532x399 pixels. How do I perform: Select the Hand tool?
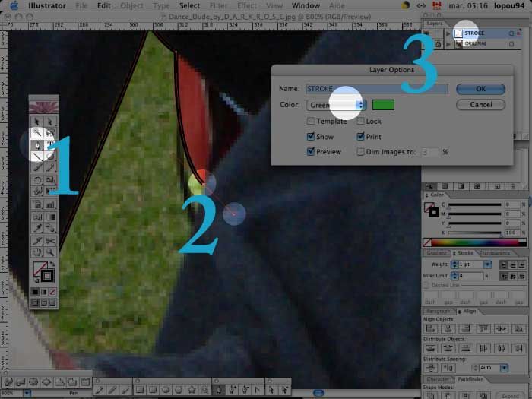point(37,252)
